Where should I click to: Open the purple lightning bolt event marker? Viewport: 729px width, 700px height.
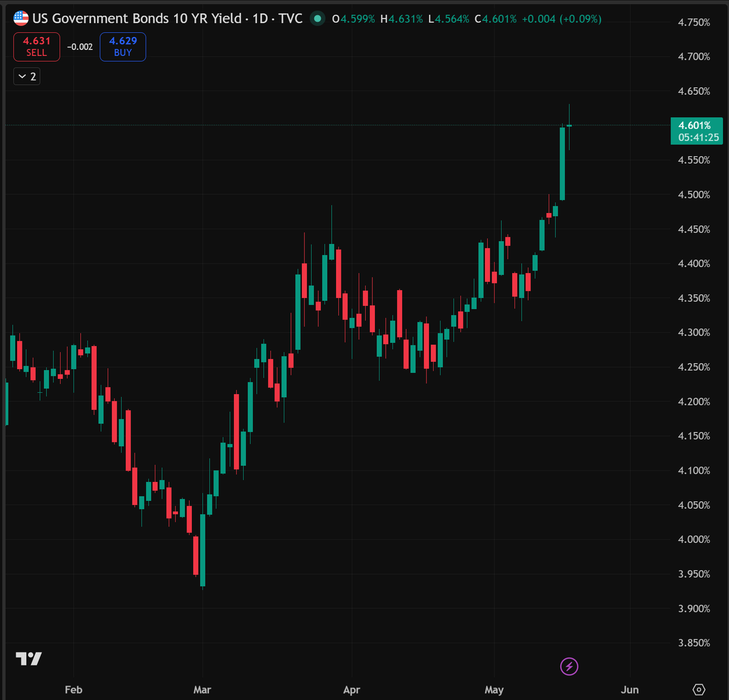pos(569,667)
